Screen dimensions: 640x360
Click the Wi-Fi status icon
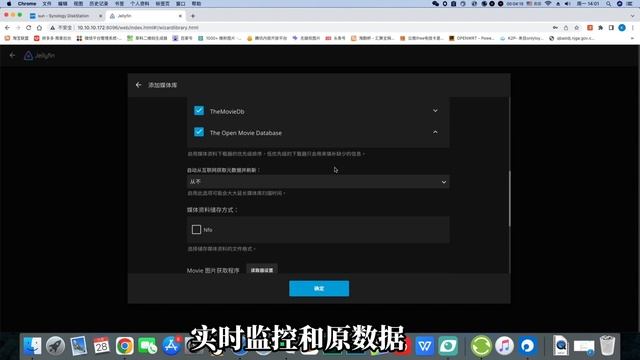click(548, 3)
